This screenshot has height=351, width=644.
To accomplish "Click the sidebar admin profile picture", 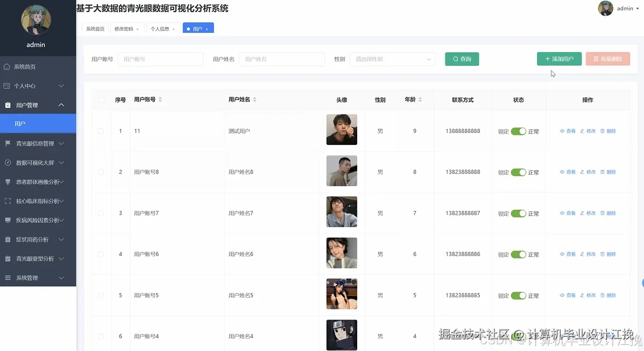I will [x=36, y=20].
